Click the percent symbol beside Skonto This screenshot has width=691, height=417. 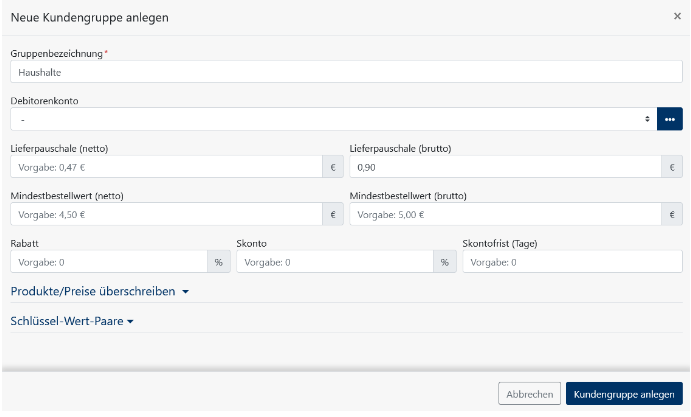pyautogui.click(x=445, y=262)
